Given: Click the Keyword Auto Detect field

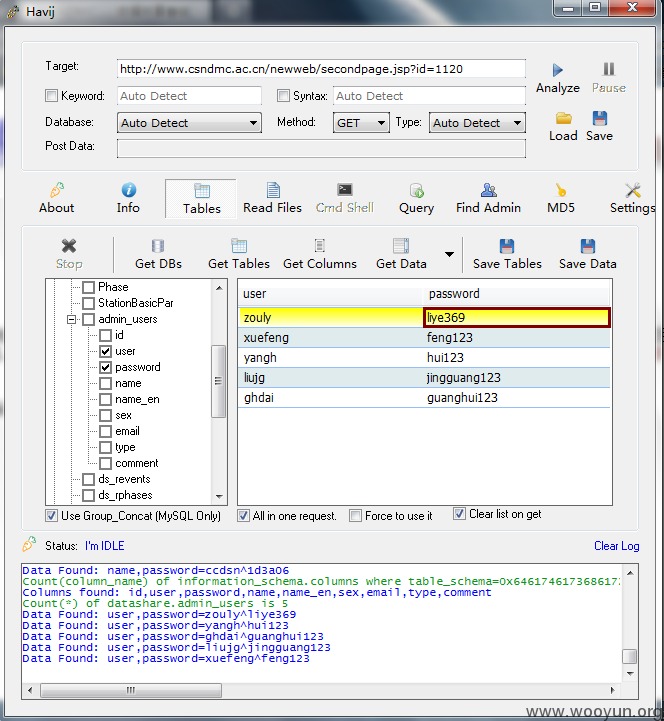Looking at the screenshot, I should click(189, 96).
